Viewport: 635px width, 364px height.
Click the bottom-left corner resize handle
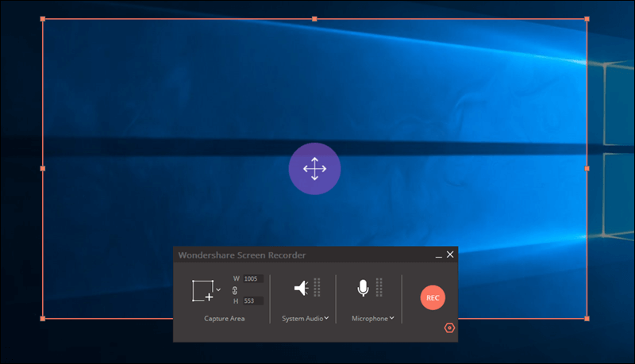[x=43, y=319]
